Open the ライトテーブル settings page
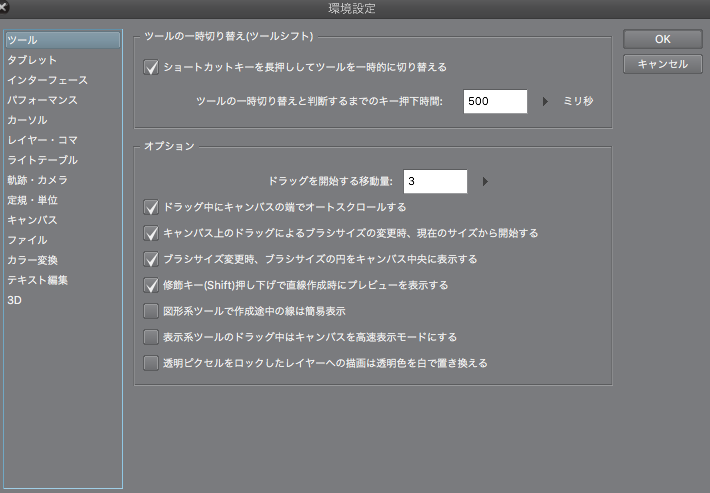The width and height of the screenshot is (710, 493). click(x=42, y=160)
